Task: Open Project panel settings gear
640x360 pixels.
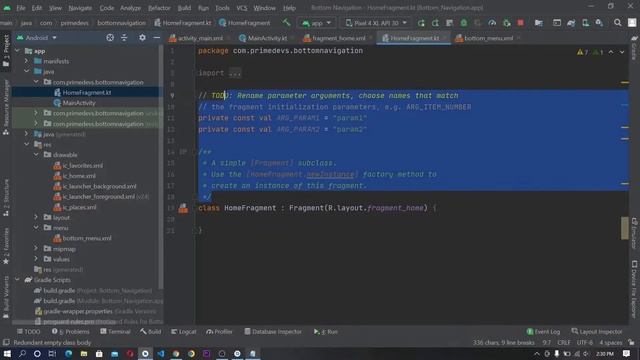Action: tap(142, 38)
